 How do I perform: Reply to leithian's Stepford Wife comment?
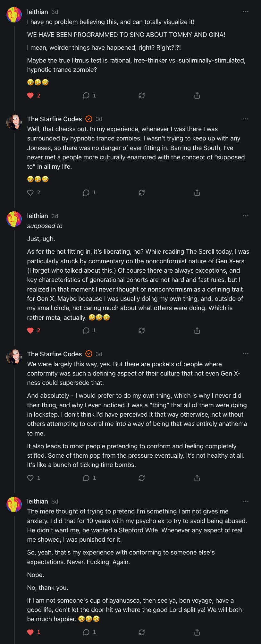[86, 632]
